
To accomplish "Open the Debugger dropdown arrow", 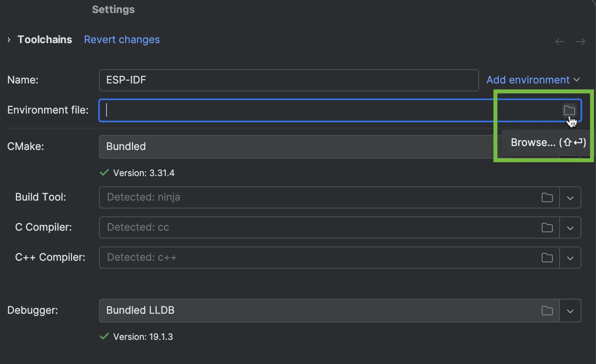I will [570, 311].
